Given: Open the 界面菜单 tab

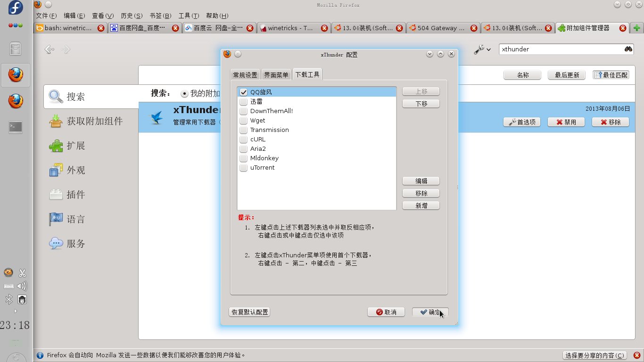Looking at the screenshot, I should point(276,74).
